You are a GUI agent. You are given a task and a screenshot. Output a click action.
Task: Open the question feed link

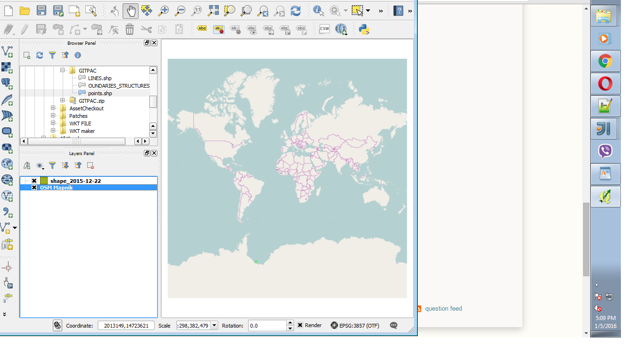pyautogui.click(x=444, y=309)
